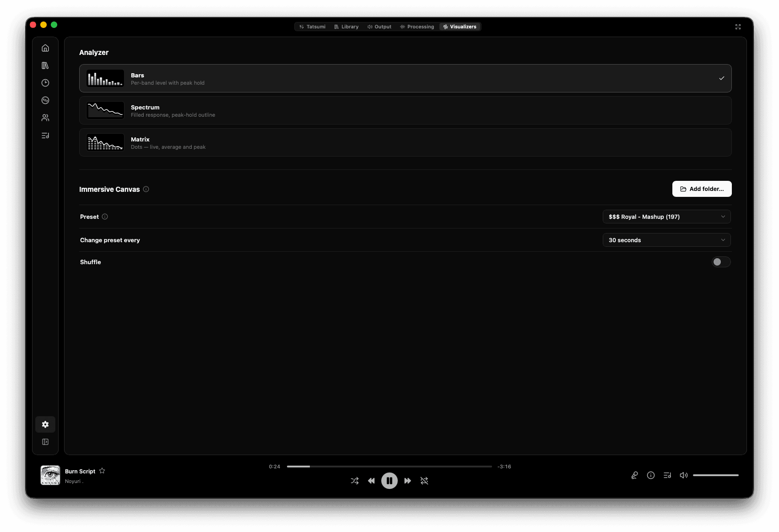Open the Preset dropdown $$$ Royal - Mashup

coord(666,217)
